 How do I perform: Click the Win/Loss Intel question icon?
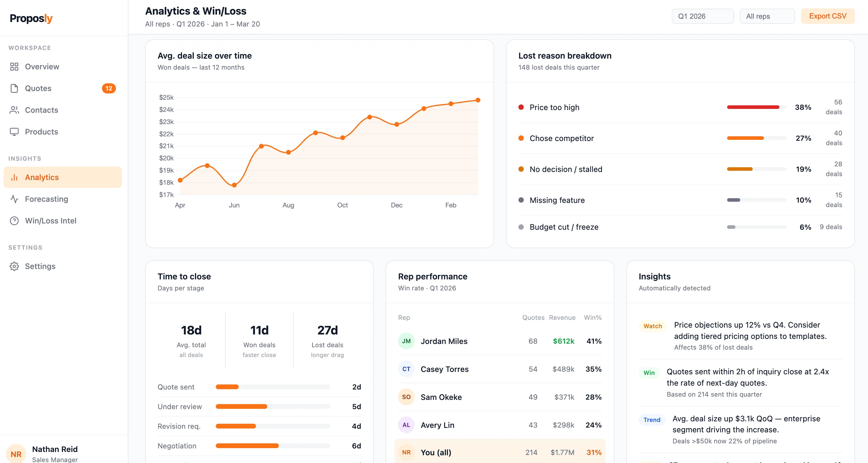[x=14, y=220]
